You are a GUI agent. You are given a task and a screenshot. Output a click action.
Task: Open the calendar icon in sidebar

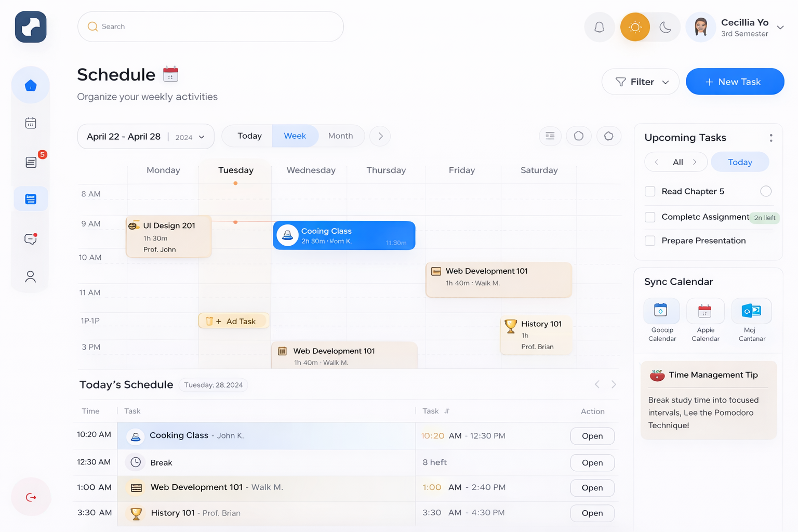pyautogui.click(x=31, y=123)
